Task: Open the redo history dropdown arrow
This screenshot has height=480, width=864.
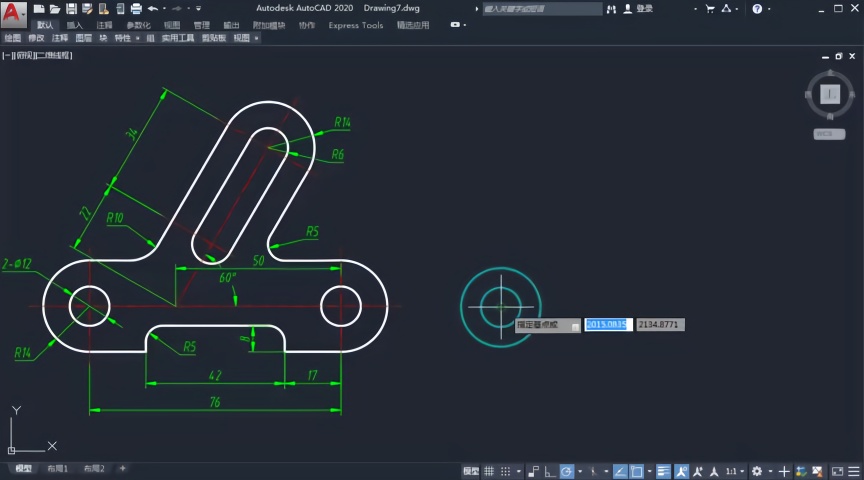Action: point(188,9)
